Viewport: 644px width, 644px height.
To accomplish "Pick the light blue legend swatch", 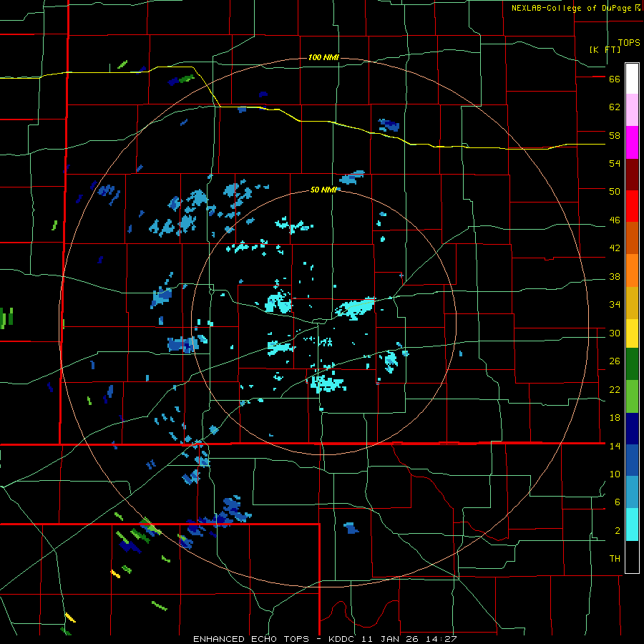I will click(632, 492).
